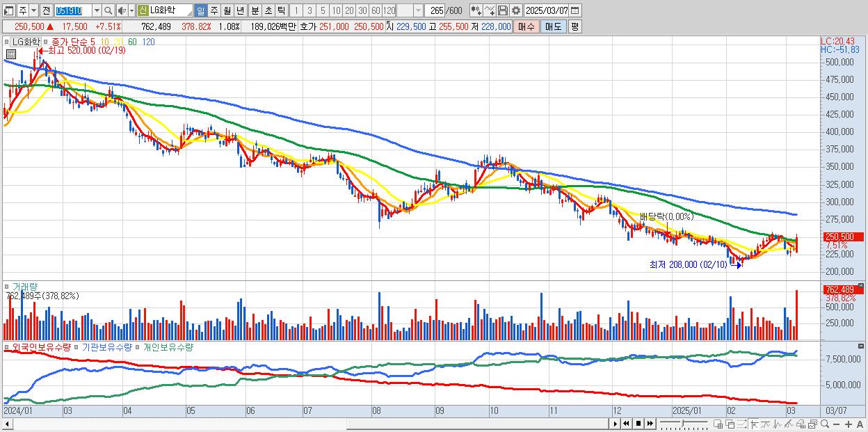Select the 1 interval button
The height and width of the screenshot is (432, 868).
click(296, 10)
